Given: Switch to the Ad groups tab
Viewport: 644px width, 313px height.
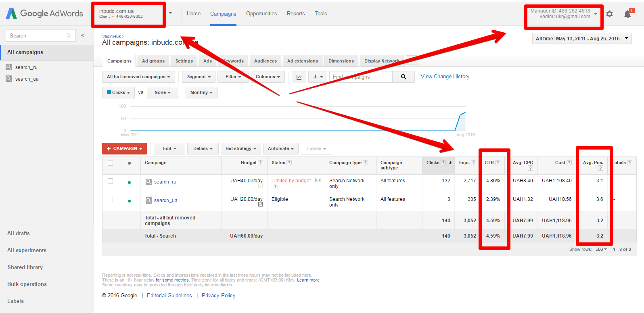Looking at the screenshot, I should [153, 61].
